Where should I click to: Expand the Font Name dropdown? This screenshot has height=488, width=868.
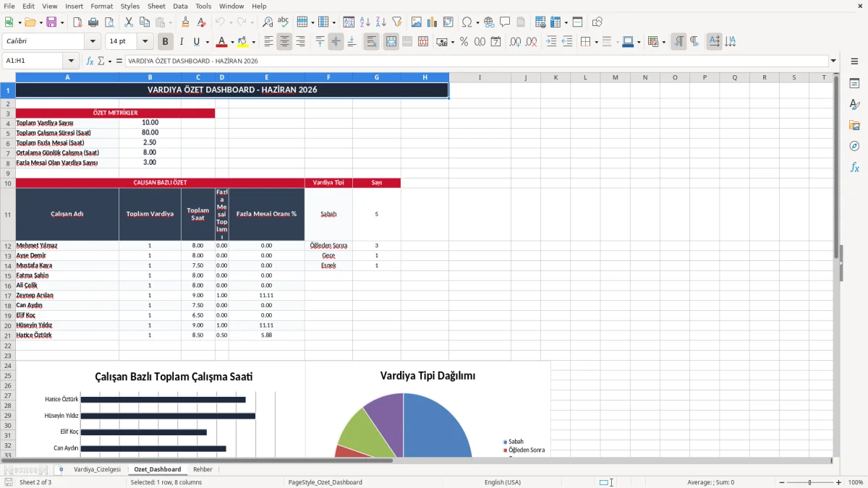[x=93, y=42]
